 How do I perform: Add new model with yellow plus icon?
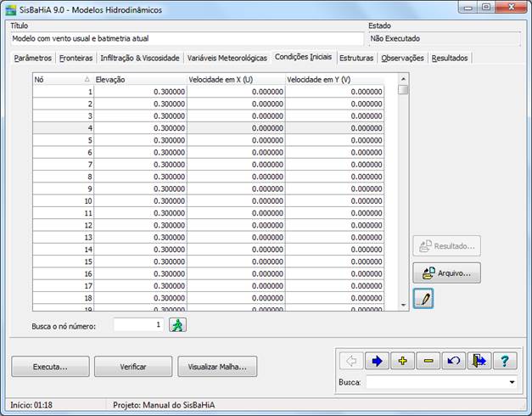(403, 361)
